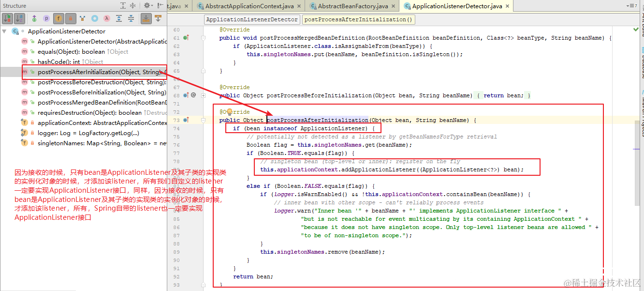The height and width of the screenshot is (291, 644).
Task: Select postProcessBeforeDestruction method node
Action: tap(102, 82)
